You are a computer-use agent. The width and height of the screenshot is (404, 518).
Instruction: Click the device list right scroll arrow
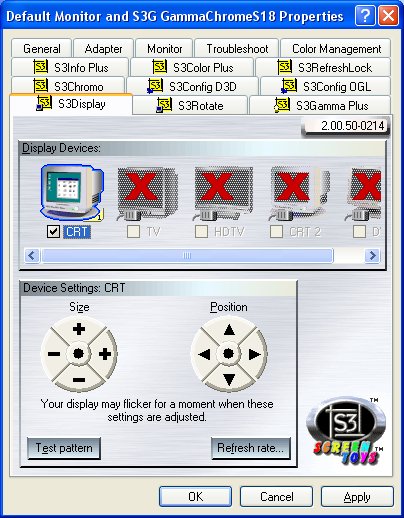[x=372, y=256]
